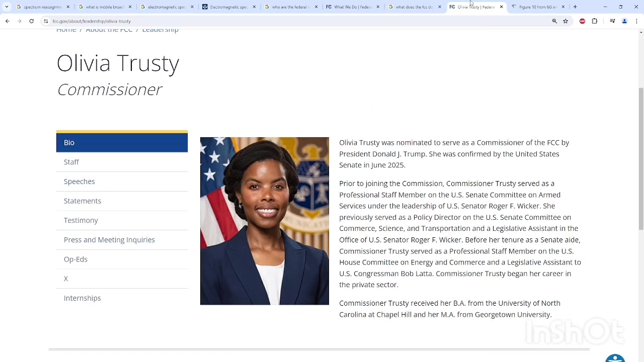Open the media control icon in toolbar
Screen dimensions: 644x362
tap(612, 21)
